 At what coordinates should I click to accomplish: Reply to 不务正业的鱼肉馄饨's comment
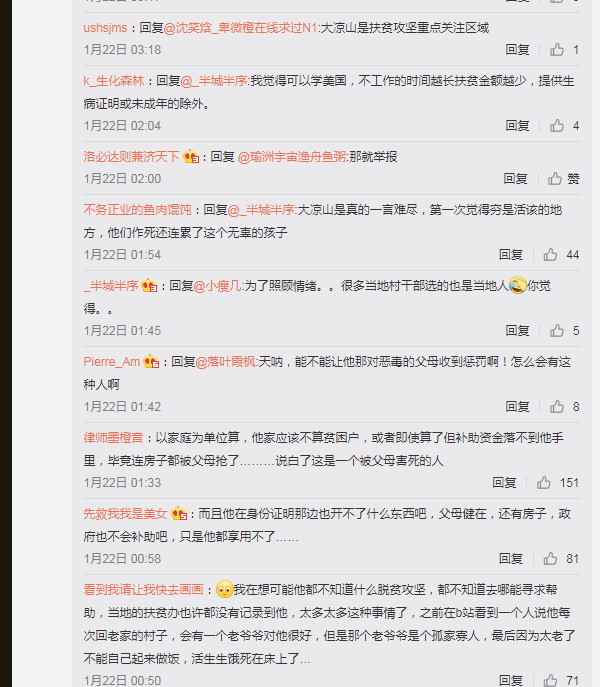(x=511, y=255)
